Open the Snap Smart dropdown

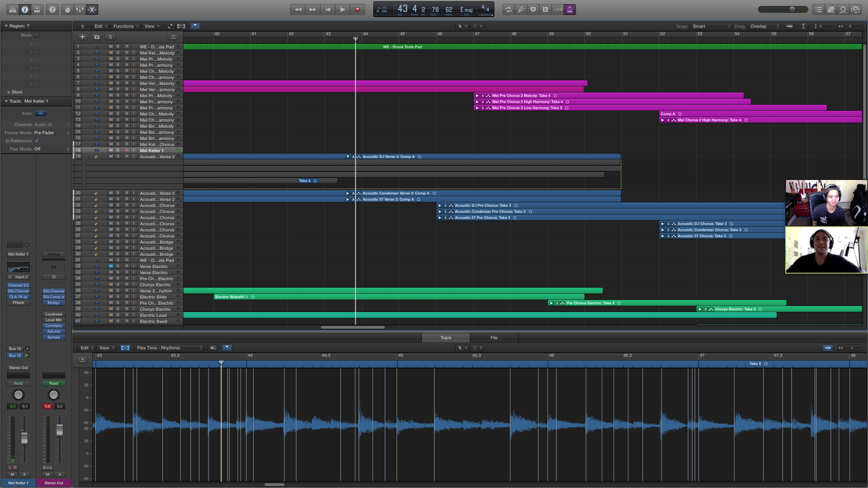coord(710,26)
